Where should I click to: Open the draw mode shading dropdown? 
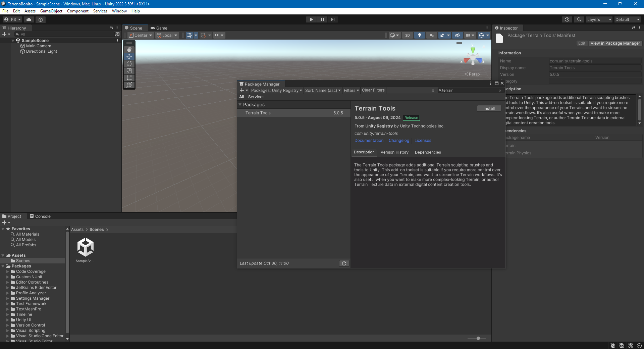coord(394,35)
